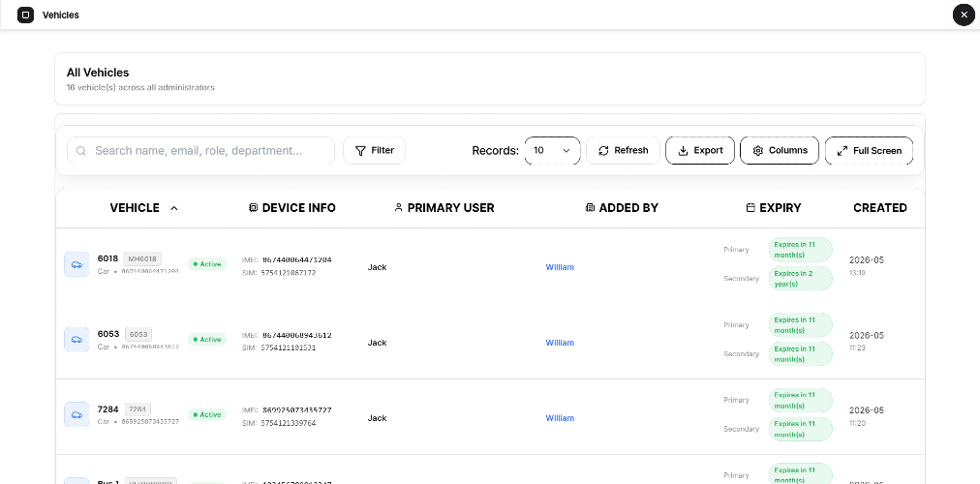
Task: Click the 6053 plate tag
Action: [138, 334]
